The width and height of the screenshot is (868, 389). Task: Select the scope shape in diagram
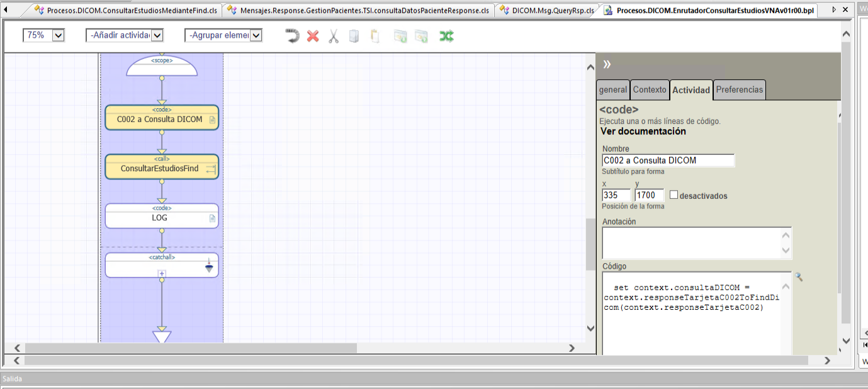(162, 66)
